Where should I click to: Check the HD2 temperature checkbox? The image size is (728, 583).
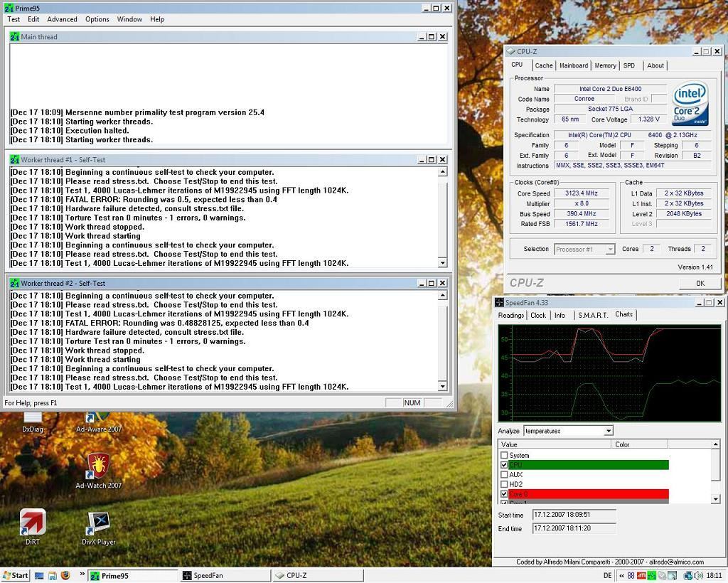(504, 484)
